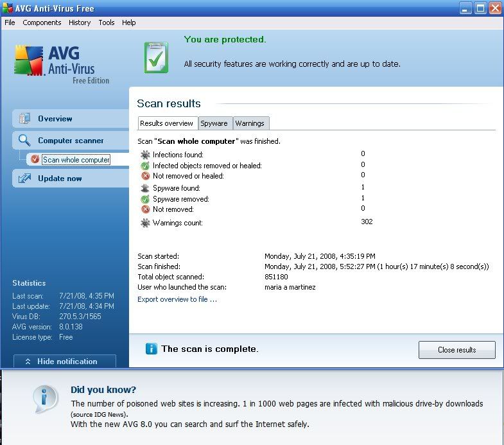The height and width of the screenshot is (445, 504).
Task: Click the Did you know? heading
Action: coord(103,390)
